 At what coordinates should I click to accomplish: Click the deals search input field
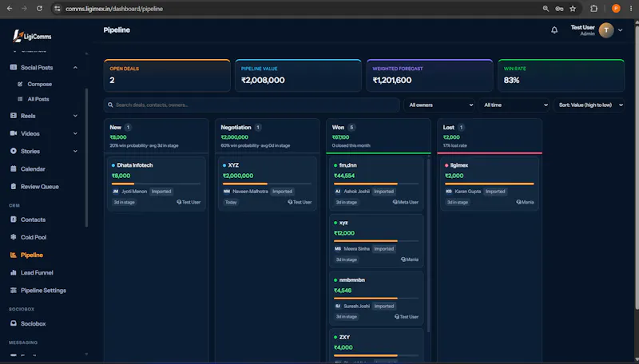[252, 105]
